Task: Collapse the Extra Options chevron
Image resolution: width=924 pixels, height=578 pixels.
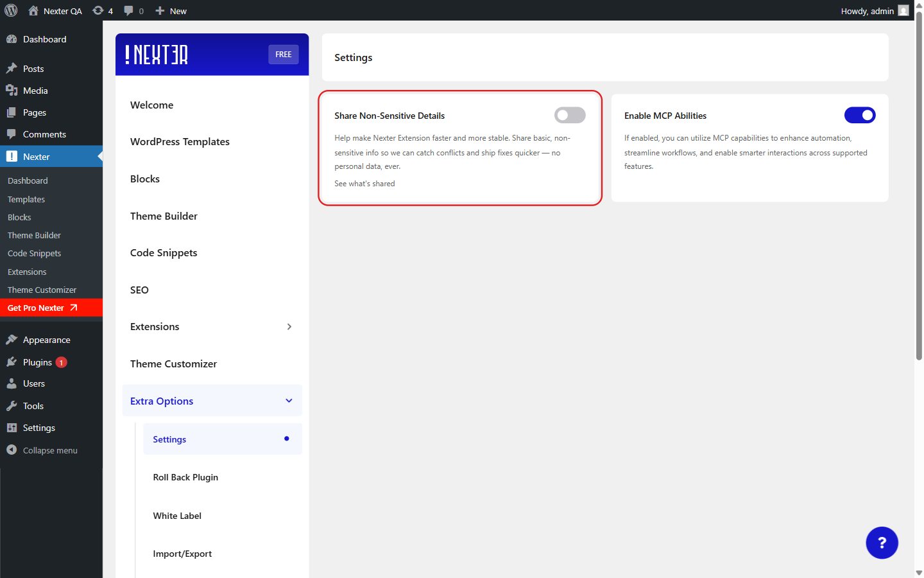Action: (289, 401)
